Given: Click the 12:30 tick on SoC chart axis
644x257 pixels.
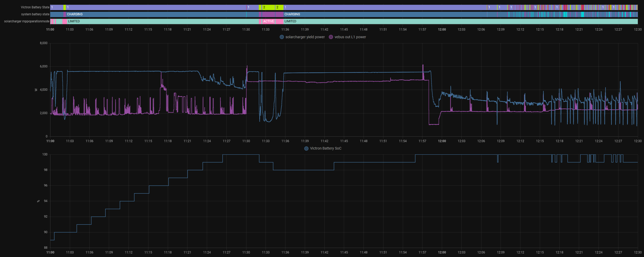Looking at the screenshot, I should (638, 252).
